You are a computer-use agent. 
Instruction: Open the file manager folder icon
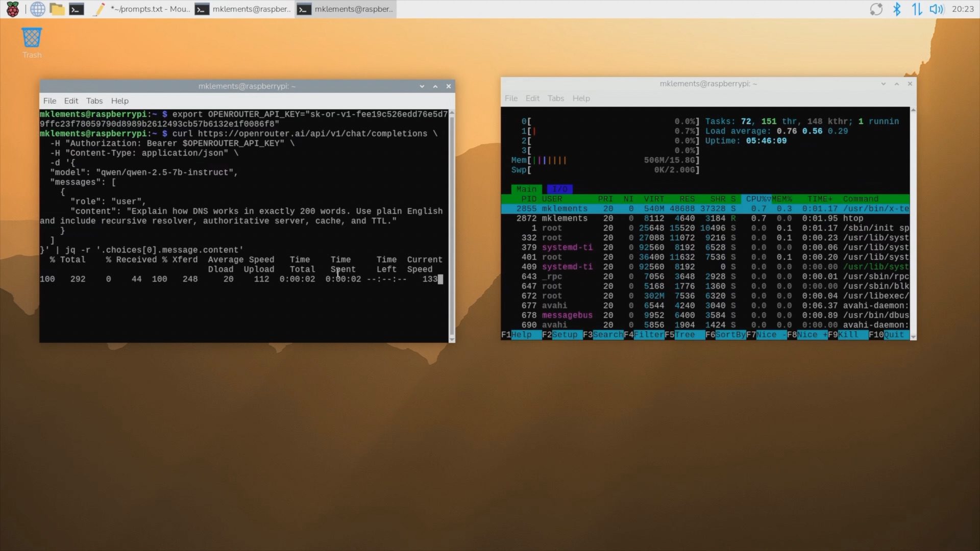tap(57, 9)
